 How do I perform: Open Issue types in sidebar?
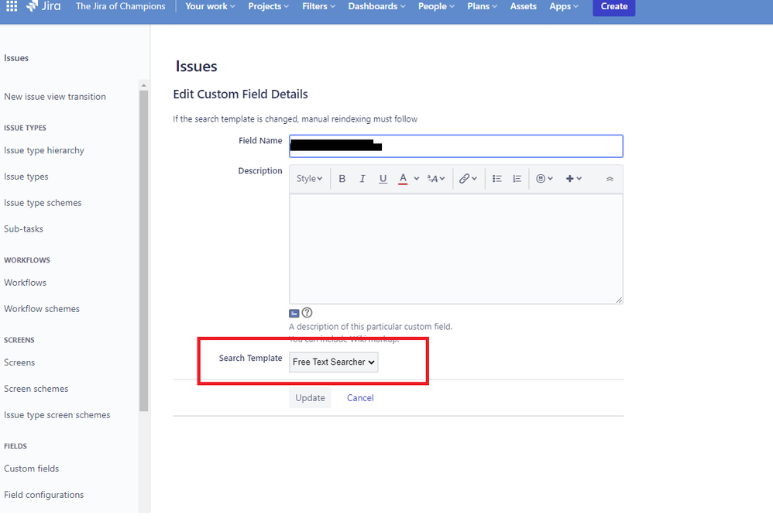26,177
